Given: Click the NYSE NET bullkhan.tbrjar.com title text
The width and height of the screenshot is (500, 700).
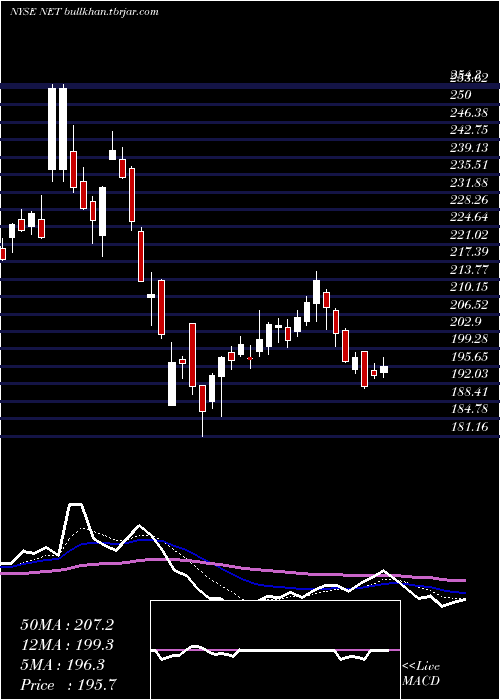Looking at the screenshot, I should [x=84, y=11].
